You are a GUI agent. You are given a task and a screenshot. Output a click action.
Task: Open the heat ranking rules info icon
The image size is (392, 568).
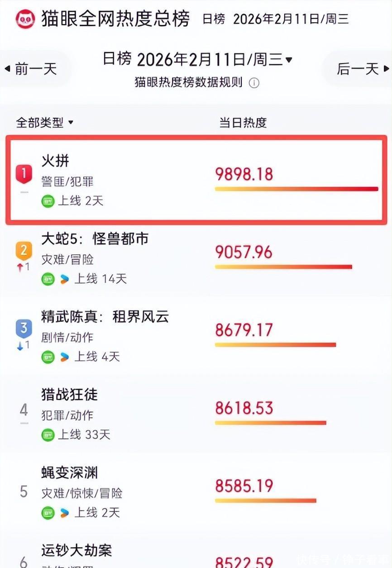(254, 83)
